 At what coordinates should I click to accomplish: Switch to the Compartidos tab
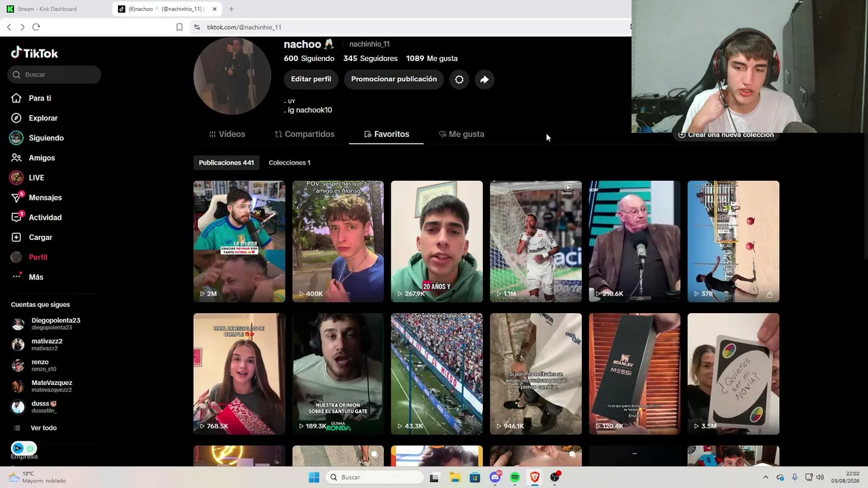[304, 134]
